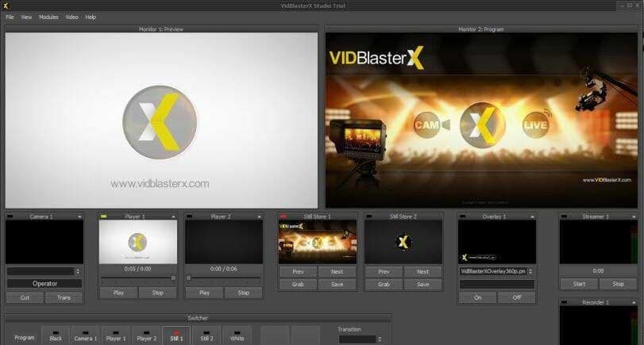644x345 pixels.
Task: Click the Player 2 seek slider handle
Action: click(x=188, y=278)
